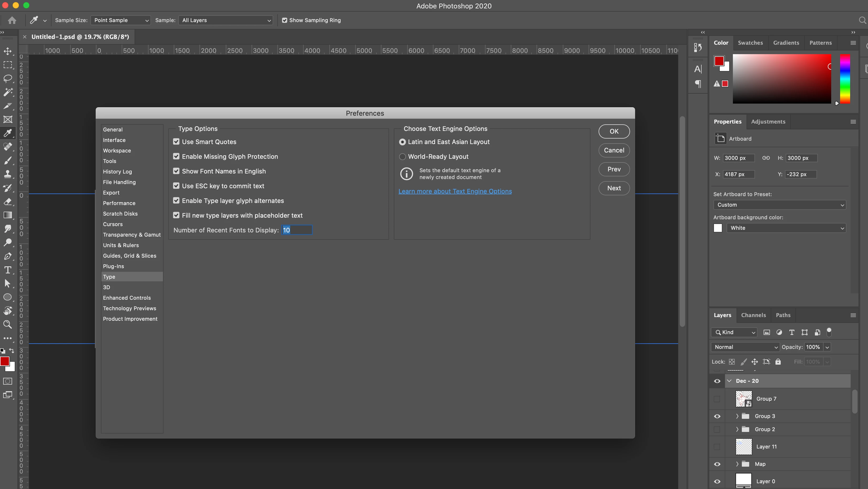Click the OK button in Preferences

tap(614, 131)
